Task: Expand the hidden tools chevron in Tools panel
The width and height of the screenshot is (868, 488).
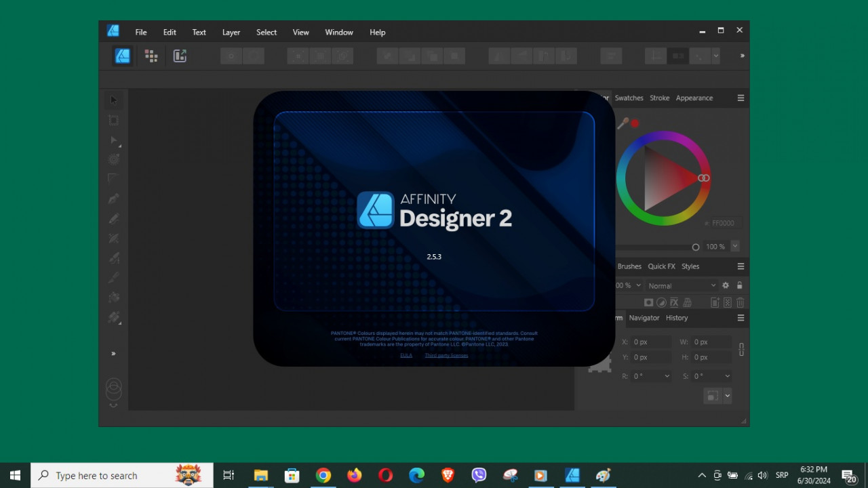Action: pyautogui.click(x=113, y=353)
